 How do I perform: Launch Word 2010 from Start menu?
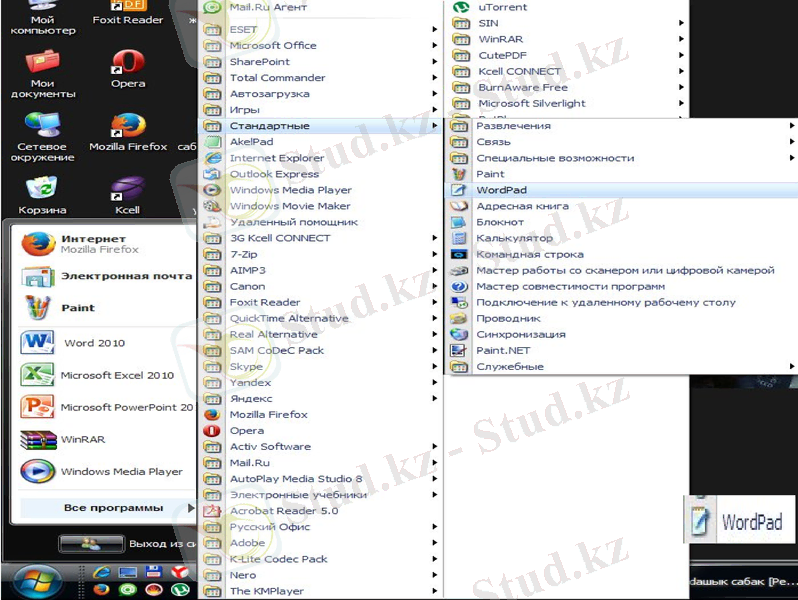pos(94,343)
